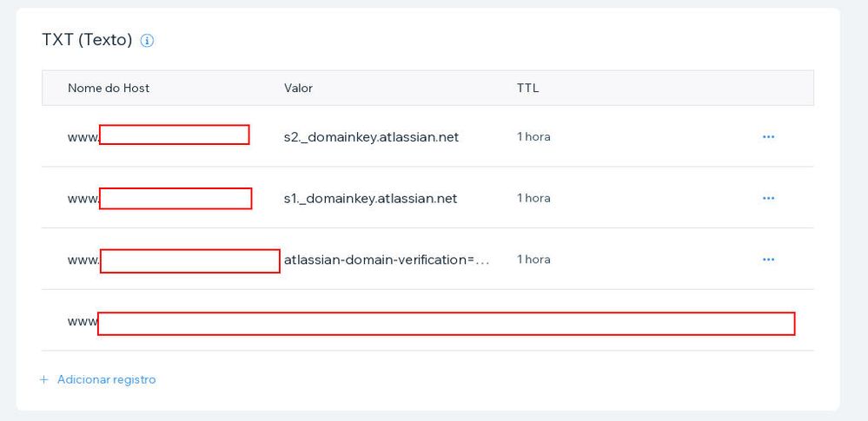Click the TXT (Texto) section heading

click(x=87, y=41)
